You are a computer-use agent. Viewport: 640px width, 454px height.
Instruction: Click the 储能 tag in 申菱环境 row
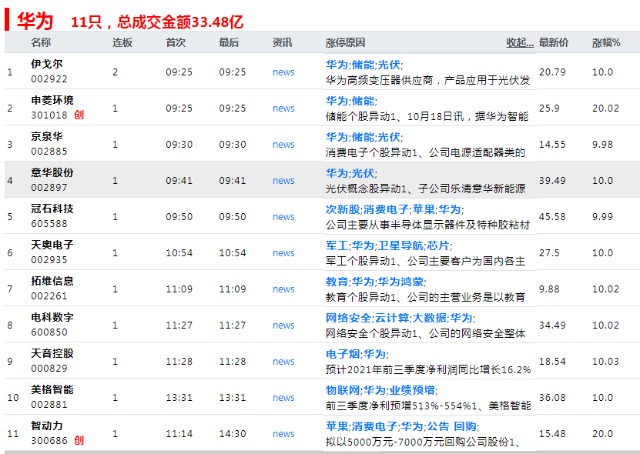click(x=362, y=101)
